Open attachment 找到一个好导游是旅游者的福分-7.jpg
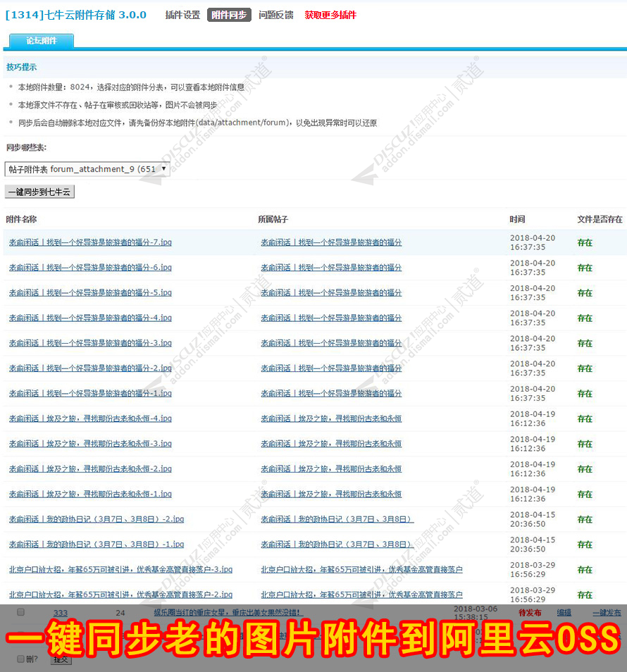The height and width of the screenshot is (672, 627). click(x=90, y=242)
